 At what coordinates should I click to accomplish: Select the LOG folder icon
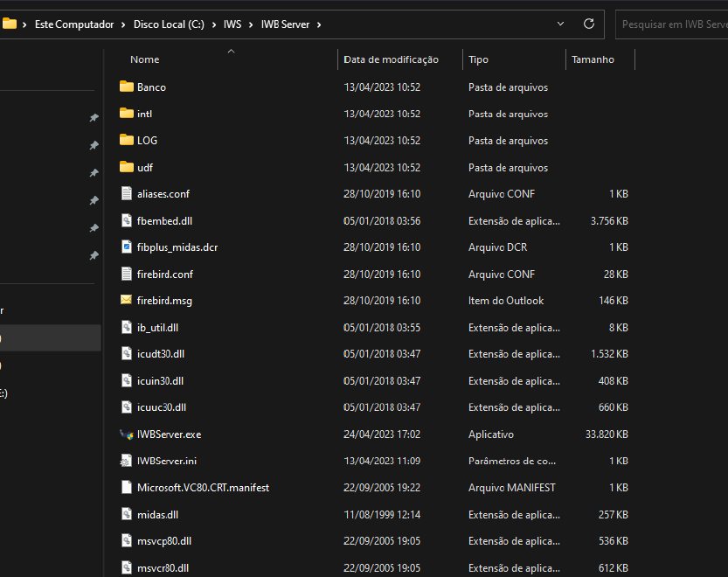(126, 141)
